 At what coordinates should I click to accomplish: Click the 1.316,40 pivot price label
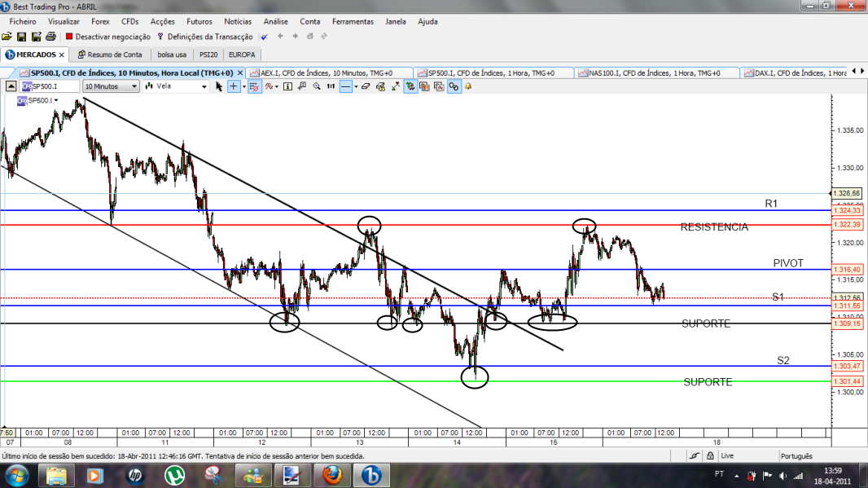(x=847, y=269)
